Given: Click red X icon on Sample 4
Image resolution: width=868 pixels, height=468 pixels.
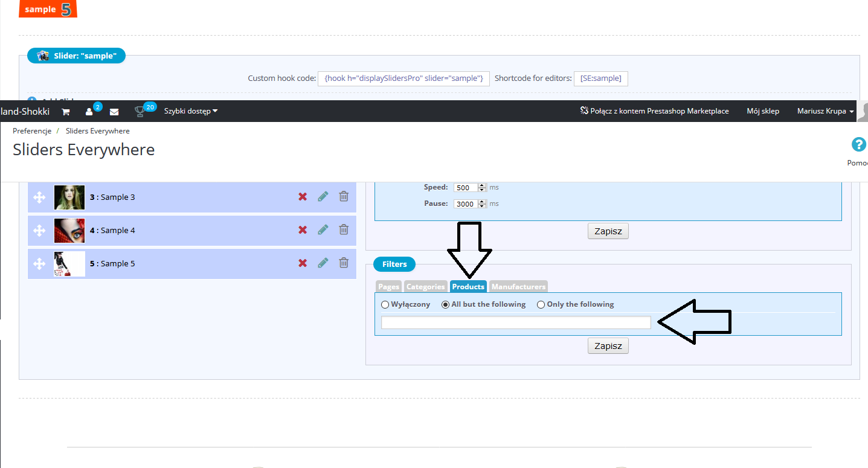Looking at the screenshot, I should (303, 230).
